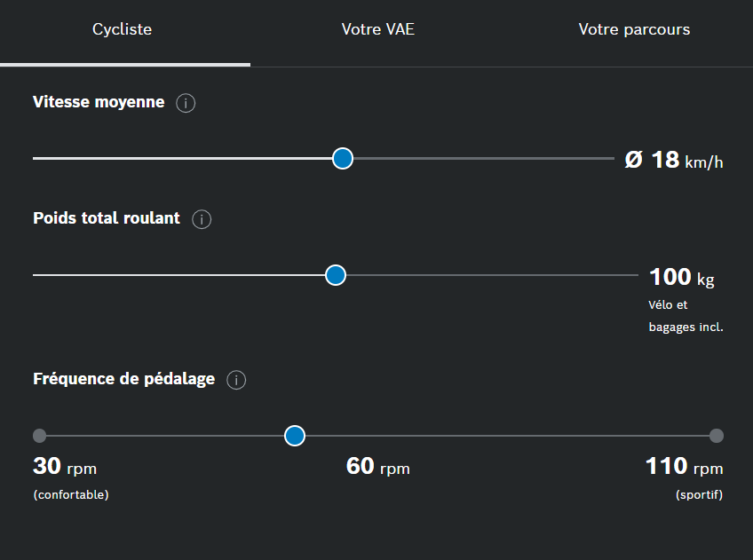The image size is (753, 560).
Task: Set cadence to the 110 rpm endpoint dot
Action: tap(716, 436)
